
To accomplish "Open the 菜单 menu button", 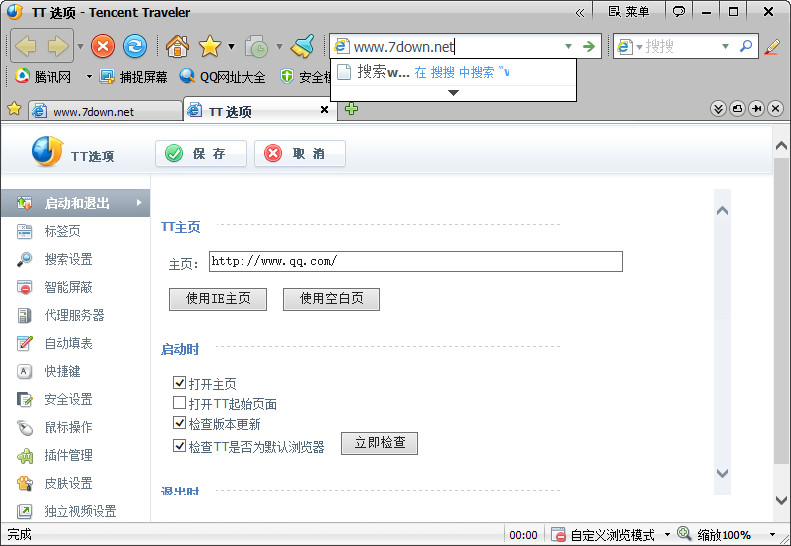I will click(x=629, y=12).
